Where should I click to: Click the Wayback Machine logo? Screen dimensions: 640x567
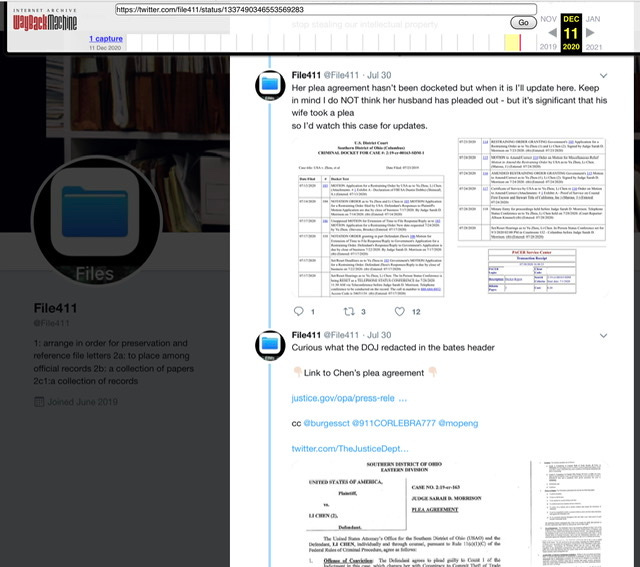pyautogui.click(x=44, y=20)
